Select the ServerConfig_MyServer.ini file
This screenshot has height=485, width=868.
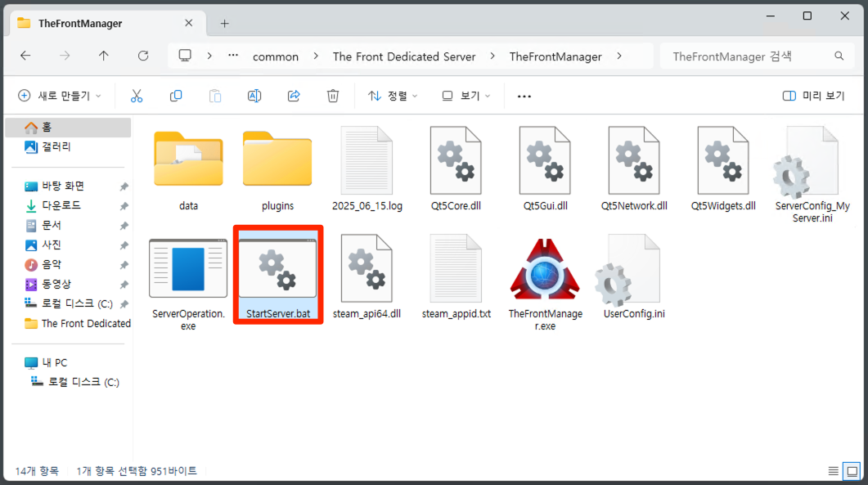(812, 174)
